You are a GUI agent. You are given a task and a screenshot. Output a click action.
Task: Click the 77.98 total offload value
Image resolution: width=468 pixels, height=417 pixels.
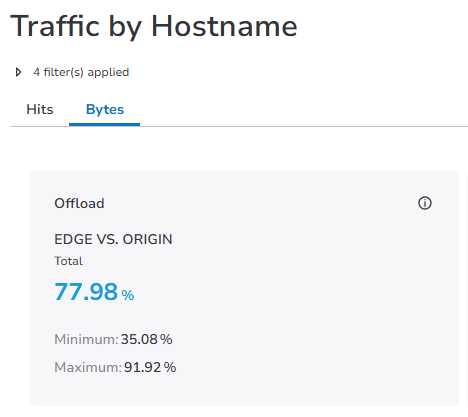pyautogui.click(x=86, y=292)
